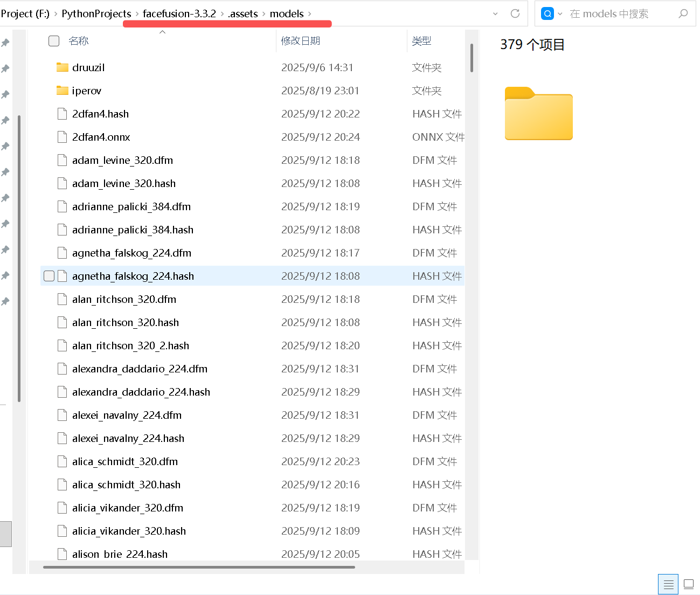
Task: Click the refresh button in the address bar
Action: coord(515,13)
